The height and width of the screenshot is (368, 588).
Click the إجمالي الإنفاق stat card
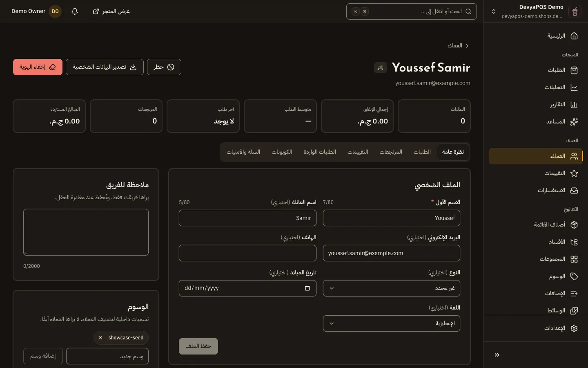[x=357, y=116]
